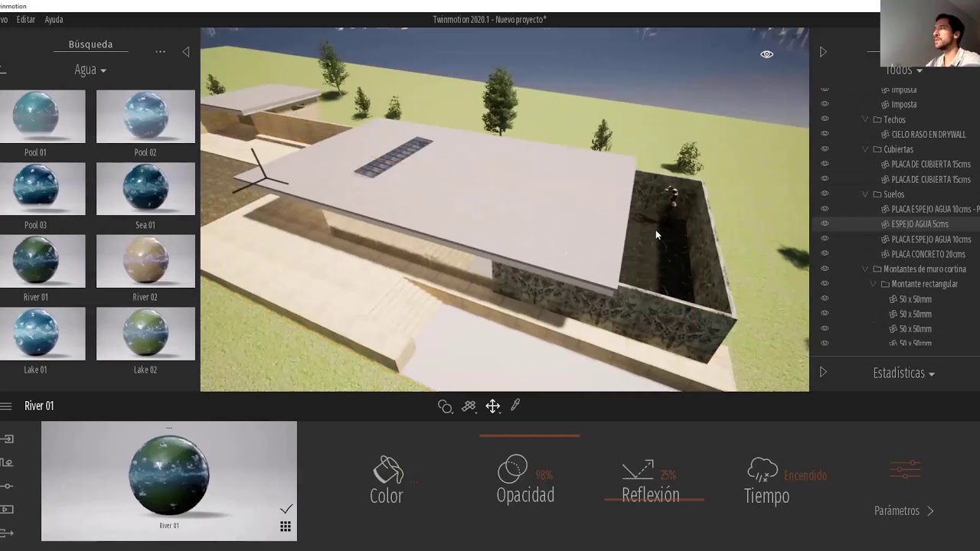Screen dimensions: 980x551
Task: Collapse the Montante rectangular folder
Action: pyautogui.click(x=873, y=284)
